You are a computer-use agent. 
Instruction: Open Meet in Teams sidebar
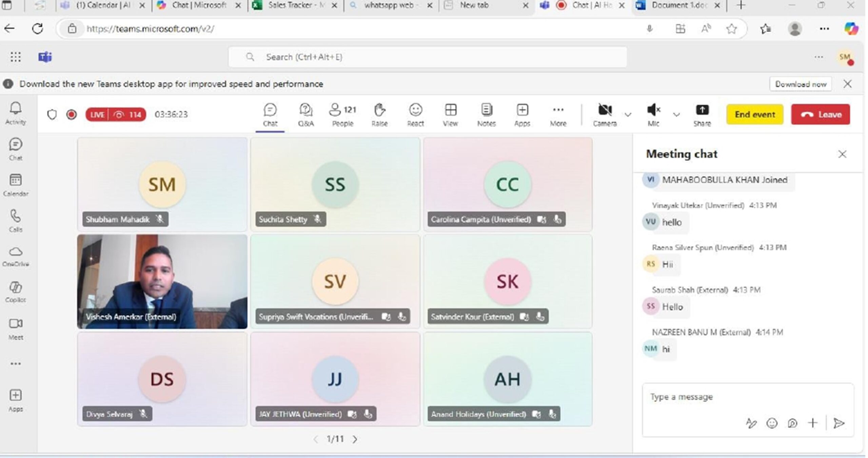coord(16,329)
